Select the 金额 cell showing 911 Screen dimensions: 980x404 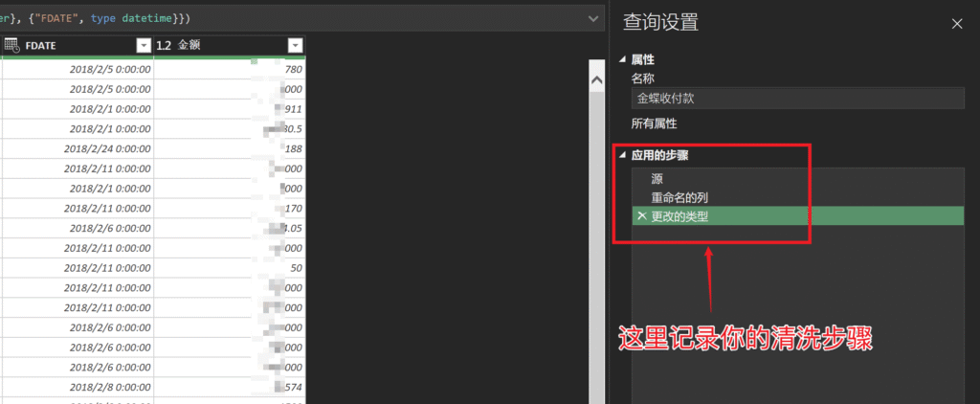(x=230, y=109)
